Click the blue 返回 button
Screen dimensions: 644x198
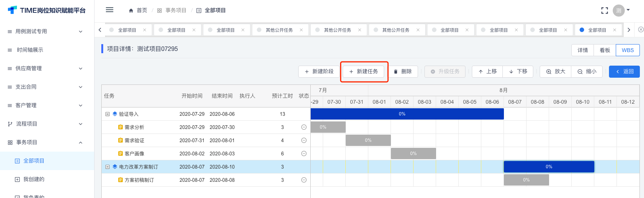pos(624,72)
